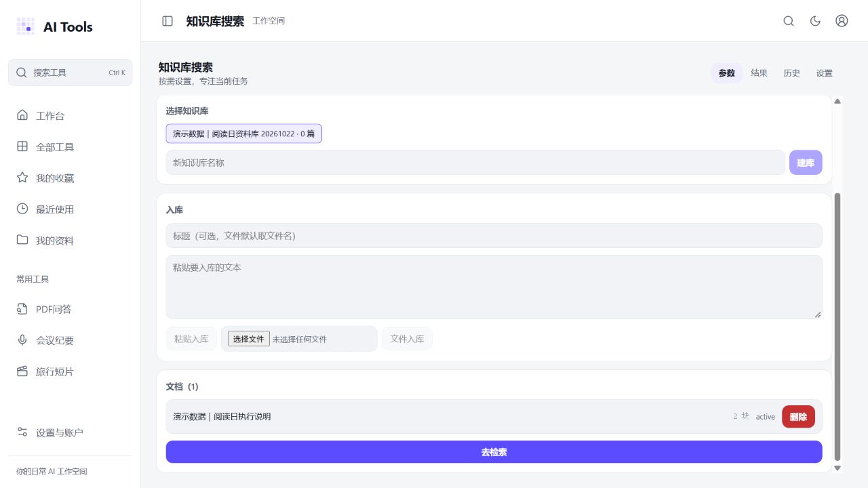Open the user account avatar icon

point(842,21)
